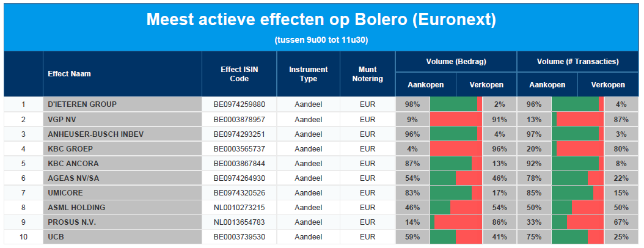This screenshot has width=644, height=248.
Task: Select the Instrument Type column header
Action: point(309,74)
